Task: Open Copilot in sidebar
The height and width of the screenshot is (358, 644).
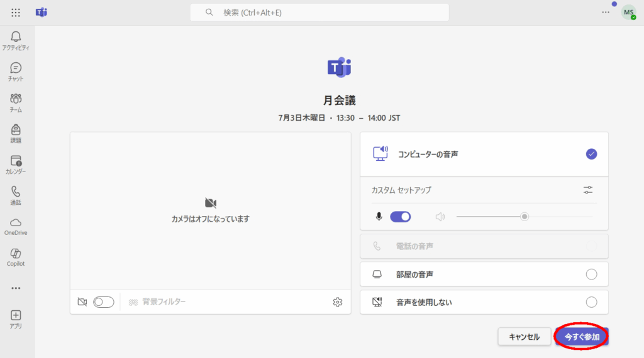Action: pos(16,258)
